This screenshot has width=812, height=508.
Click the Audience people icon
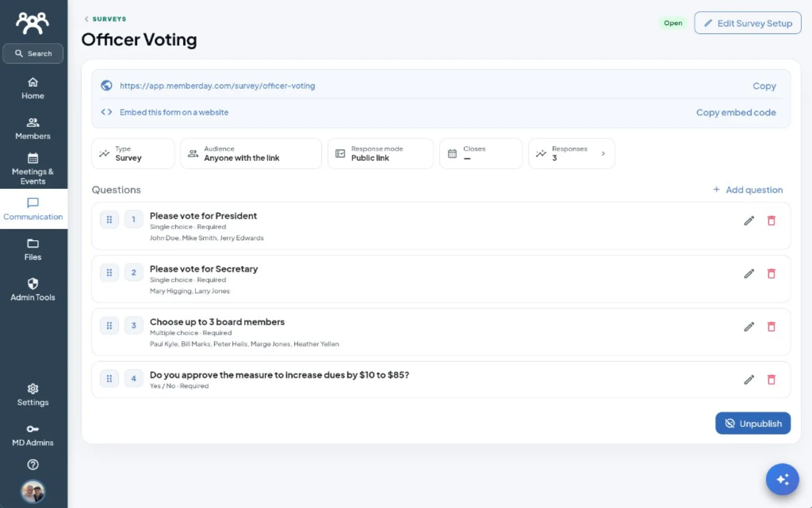193,154
